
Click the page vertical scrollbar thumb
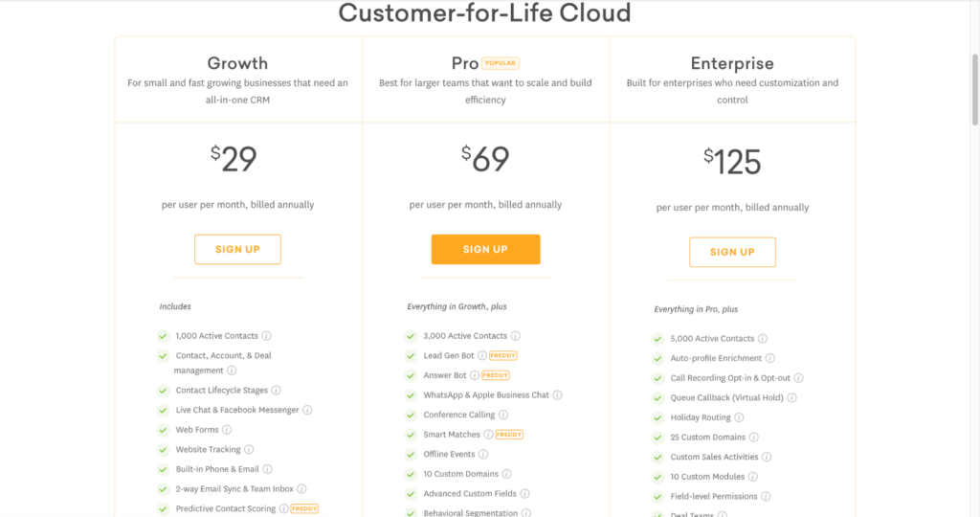tap(975, 89)
